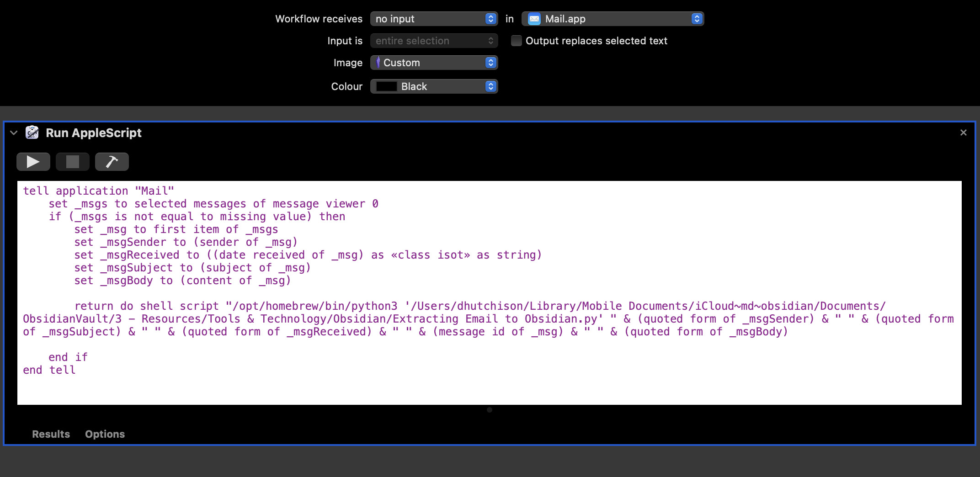Click into the AppleScript code editor
The height and width of the screenshot is (477, 980).
[x=489, y=292]
